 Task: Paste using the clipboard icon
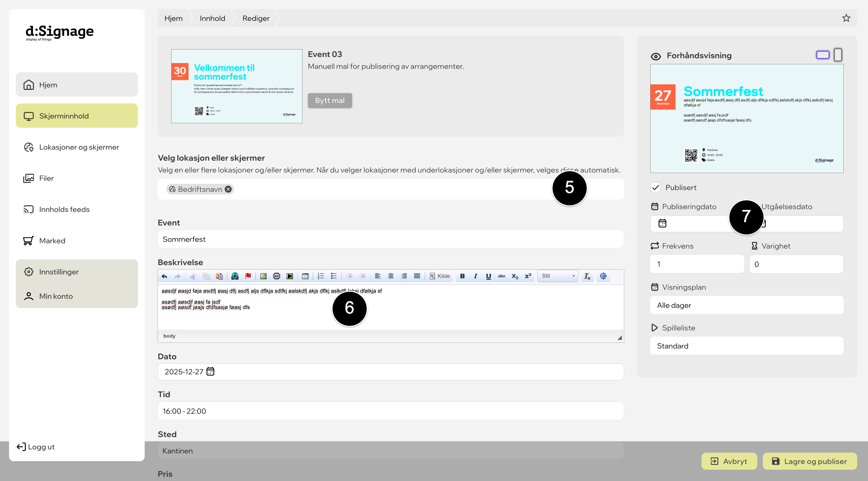point(219,276)
